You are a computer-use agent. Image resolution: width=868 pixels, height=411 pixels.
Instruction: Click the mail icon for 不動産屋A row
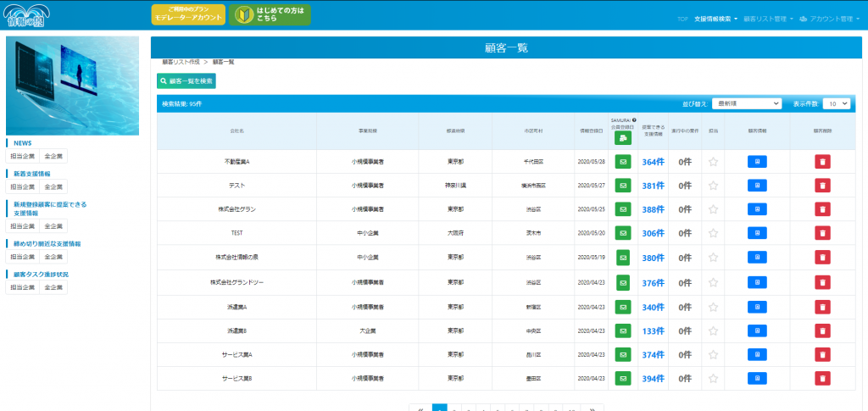click(x=623, y=161)
